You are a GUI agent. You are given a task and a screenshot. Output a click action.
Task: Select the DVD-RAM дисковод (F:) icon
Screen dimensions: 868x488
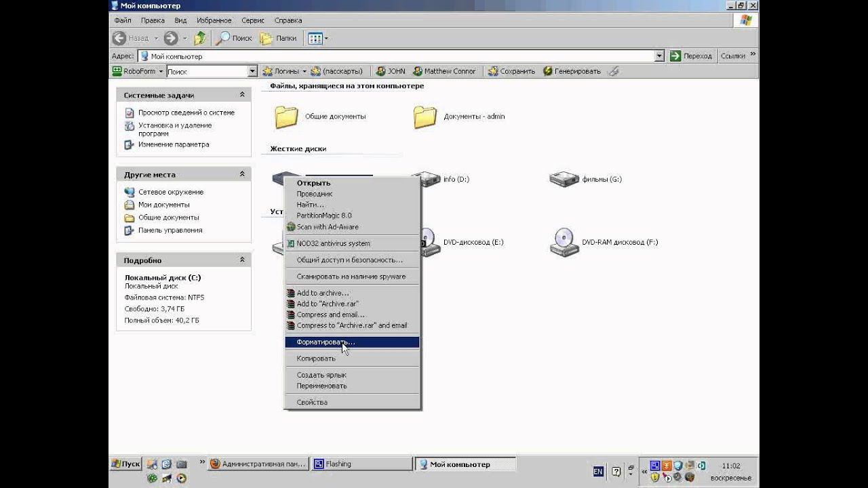coord(564,243)
